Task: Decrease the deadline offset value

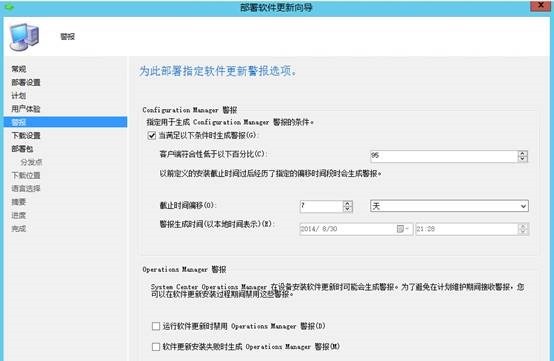Action: pyautogui.click(x=348, y=209)
